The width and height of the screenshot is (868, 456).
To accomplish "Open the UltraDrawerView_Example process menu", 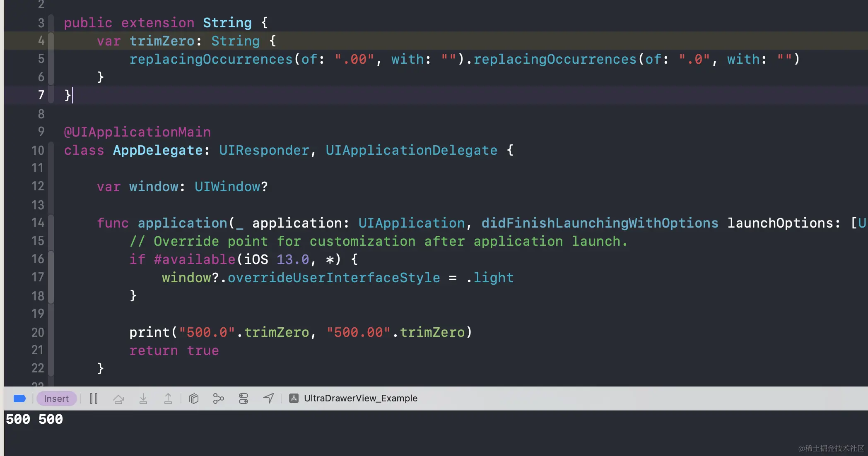I will coord(360,398).
